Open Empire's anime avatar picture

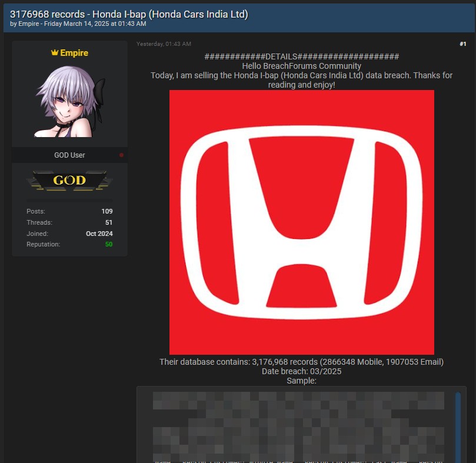[x=69, y=101]
